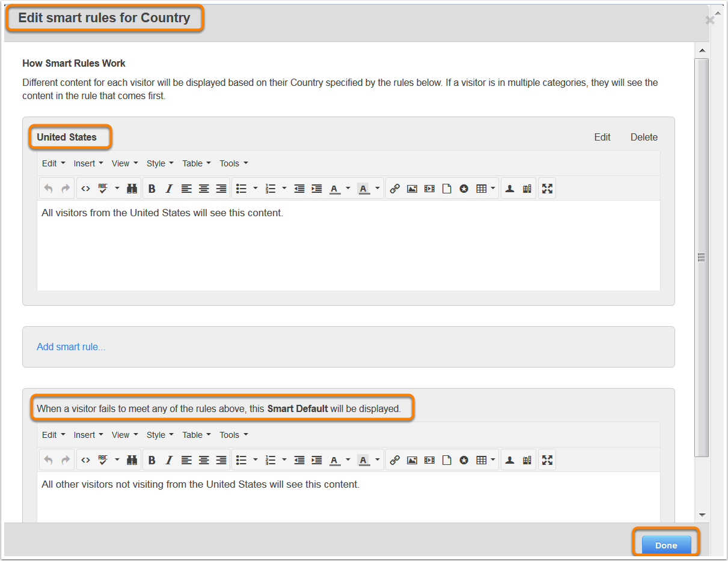The height and width of the screenshot is (561, 728).
Task: Click insert image icon in Smart Default editor
Action: click(x=412, y=460)
